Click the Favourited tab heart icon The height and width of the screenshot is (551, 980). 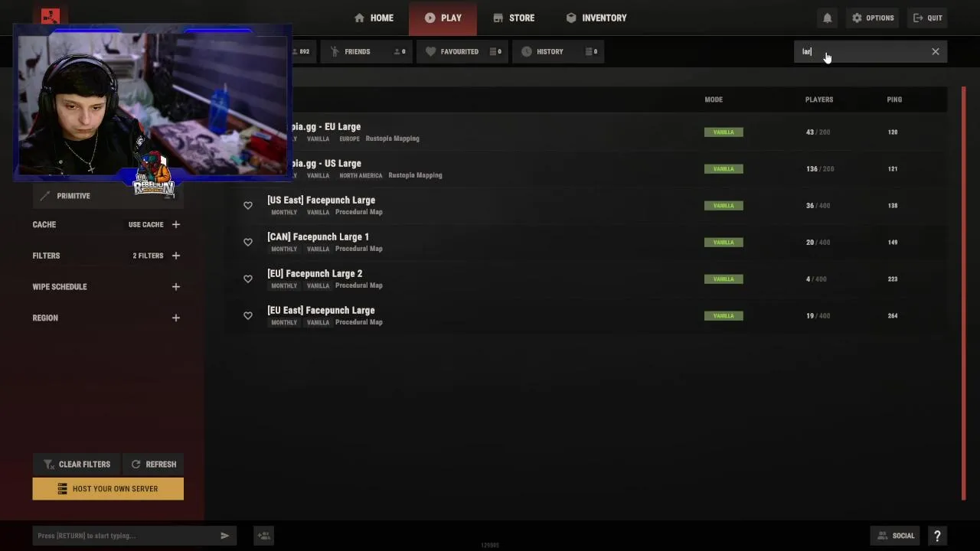coord(430,51)
